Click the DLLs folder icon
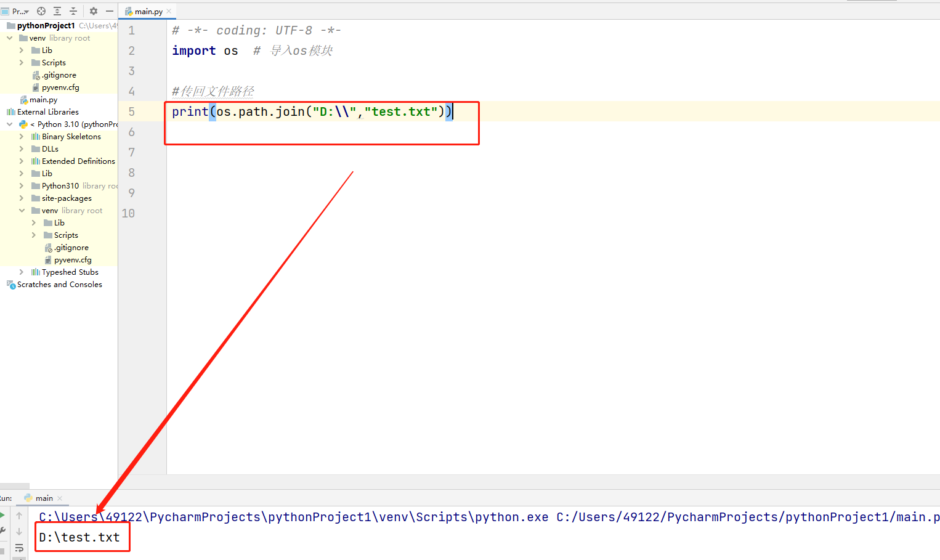Screen dimensions: 940x560 coord(36,148)
